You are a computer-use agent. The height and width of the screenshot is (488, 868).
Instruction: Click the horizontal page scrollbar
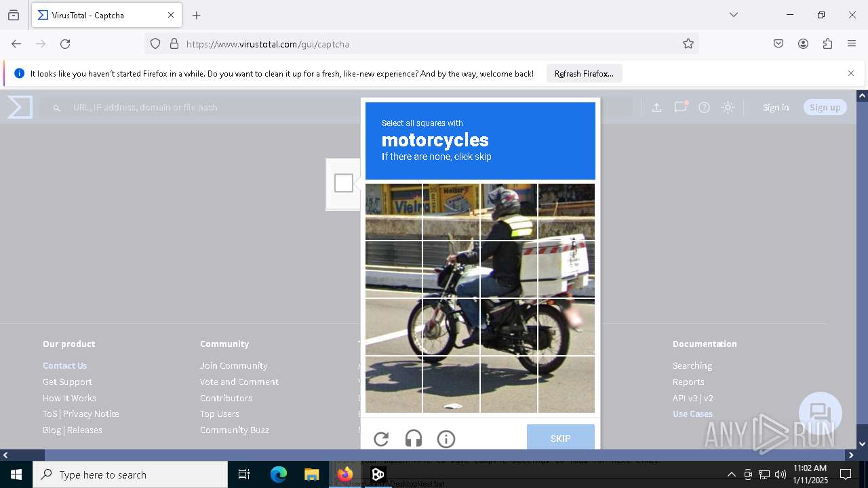coord(429,455)
